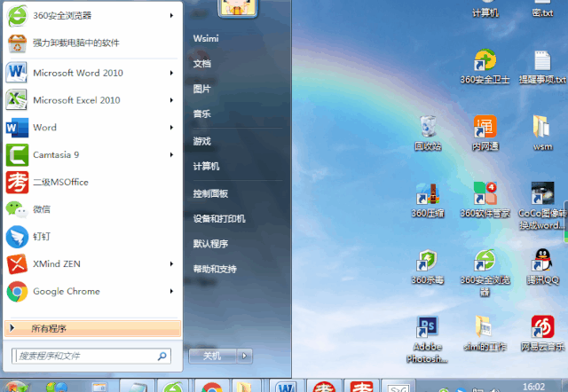The image size is (568, 392).
Task: Click the magnifier icon in search box
Action: point(162,357)
